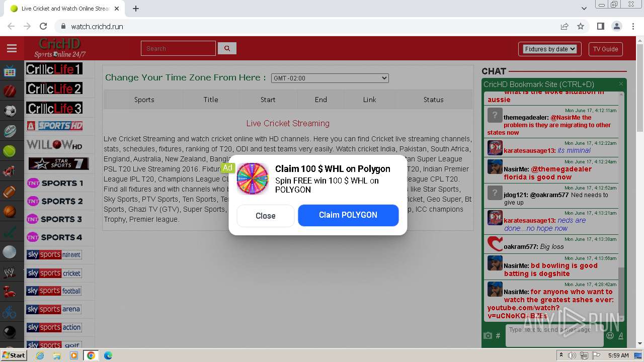Screen dimensions: 644x362
Task: Open the tab search chevron in Chrome
Action: [x=584, y=9]
